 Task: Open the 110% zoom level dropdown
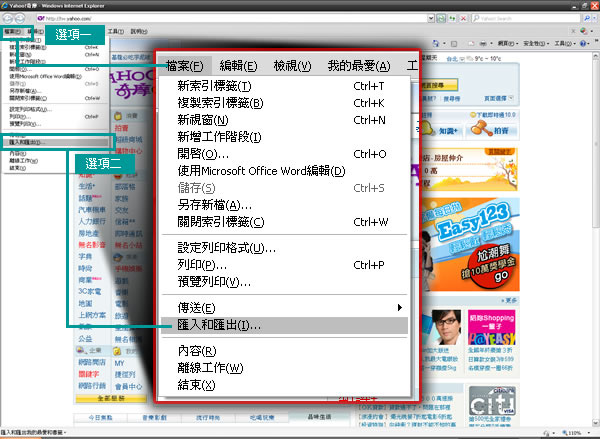[588, 432]
